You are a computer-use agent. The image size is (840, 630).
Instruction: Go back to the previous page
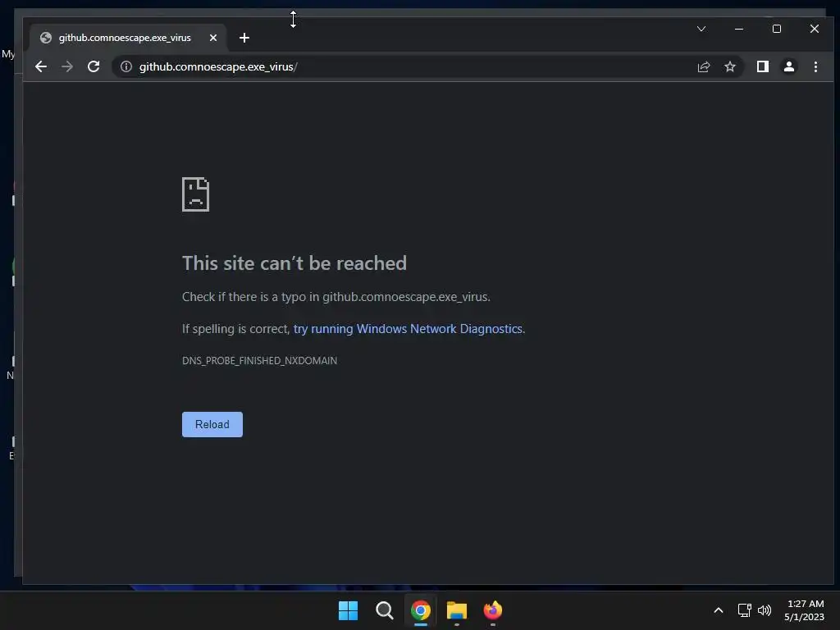click(41, 66)
